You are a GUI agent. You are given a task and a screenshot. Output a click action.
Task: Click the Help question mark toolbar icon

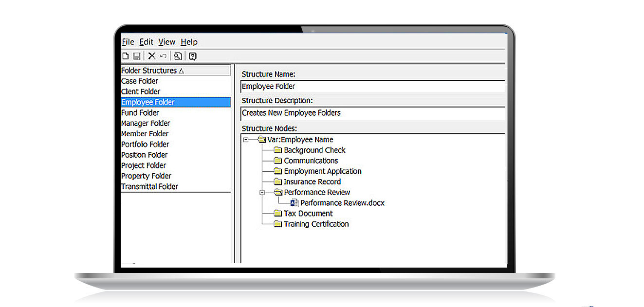193,56
